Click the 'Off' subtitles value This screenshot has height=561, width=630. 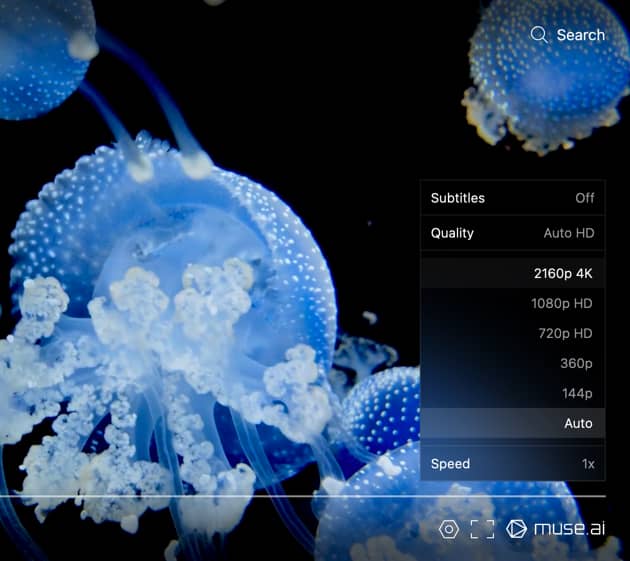[585, 198]
